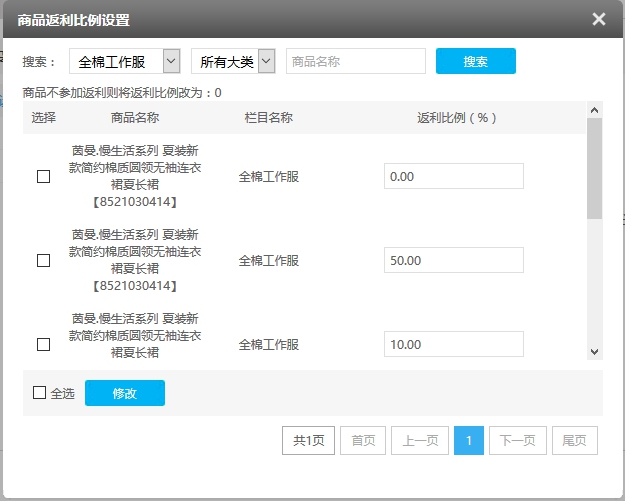
Task: Edit the 0.00 rebate ratio field
Action: tap(453, 176)
